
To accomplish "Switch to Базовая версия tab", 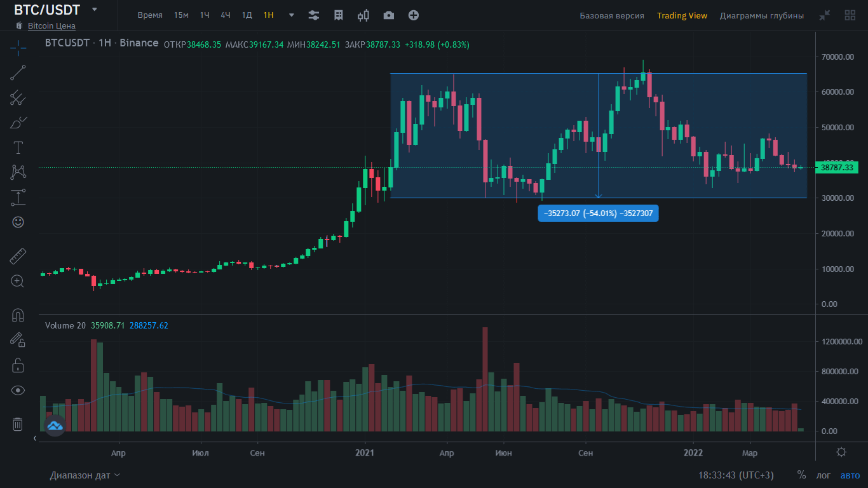I will 611,15.
